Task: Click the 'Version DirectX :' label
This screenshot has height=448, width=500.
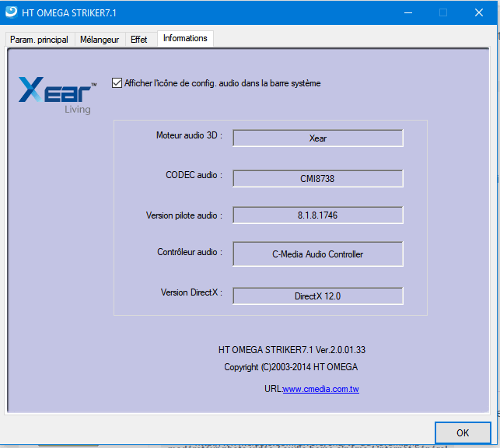Action: [x=191, y=292]
